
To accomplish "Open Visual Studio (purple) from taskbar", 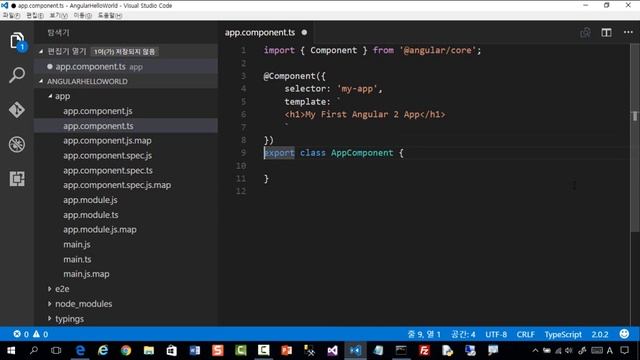I will 333,351.
